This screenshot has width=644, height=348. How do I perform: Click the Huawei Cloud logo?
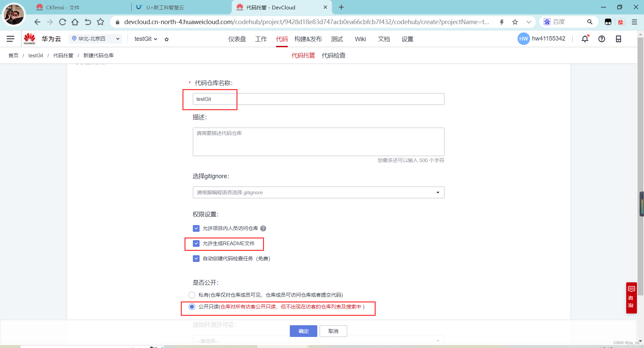(x=42, y=39)
